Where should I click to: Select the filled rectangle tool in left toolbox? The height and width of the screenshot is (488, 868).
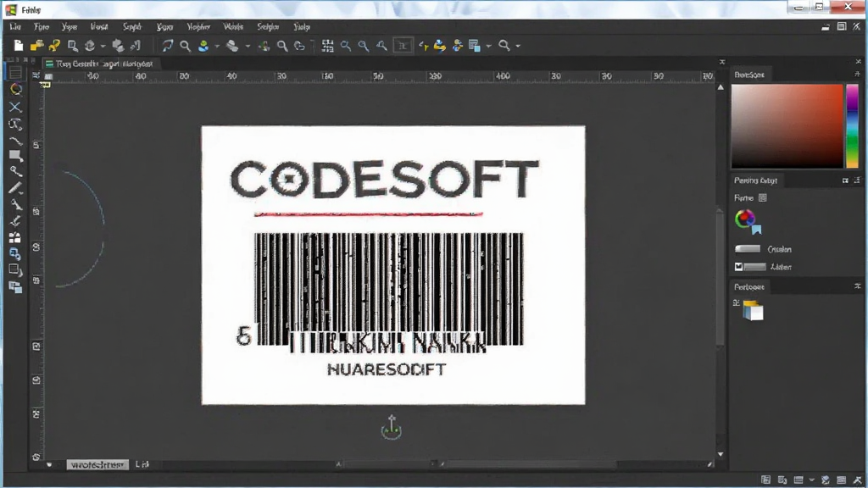pos(15,156)
